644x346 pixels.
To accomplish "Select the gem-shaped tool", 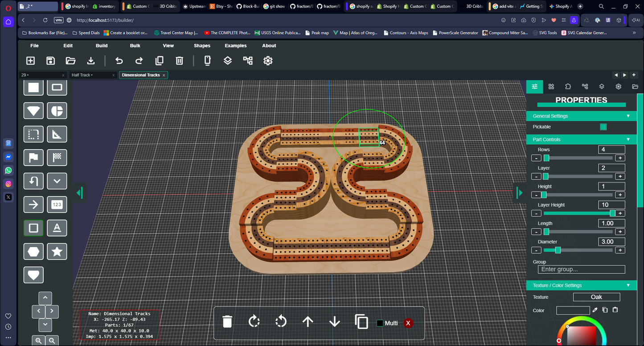I will [33, 111].
